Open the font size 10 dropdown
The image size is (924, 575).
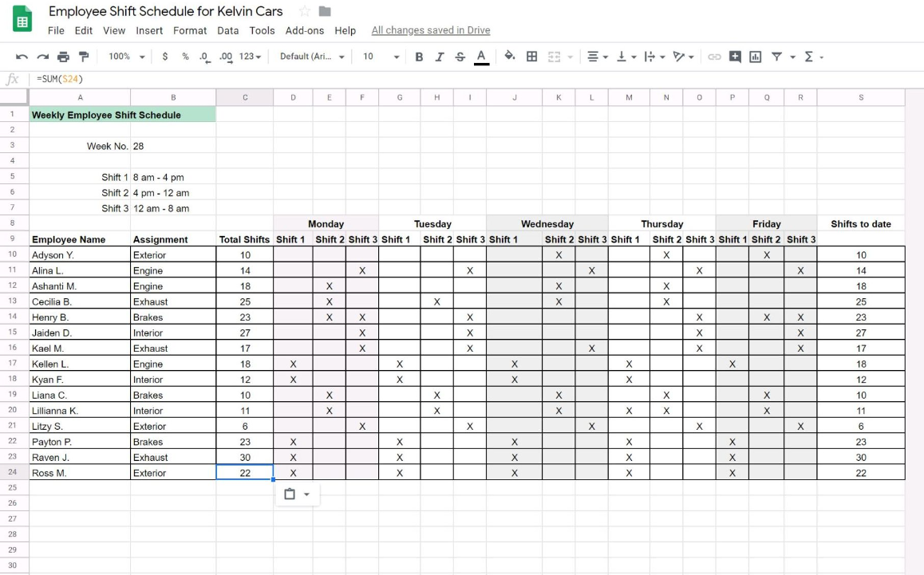pyautogui.click(x=381, y=57)
